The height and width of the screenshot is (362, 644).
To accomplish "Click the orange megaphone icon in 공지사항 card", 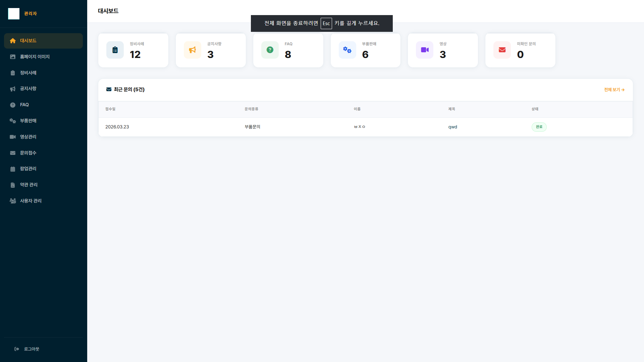I will (x=193, y=50).
